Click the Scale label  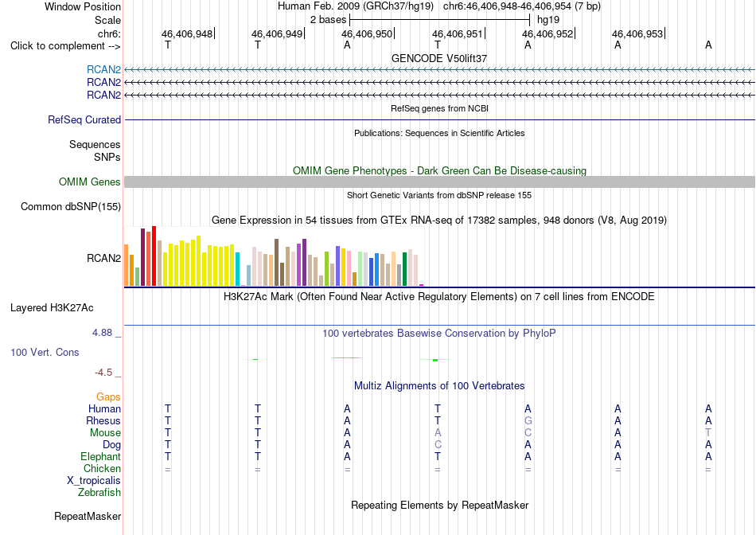click(x=108, y=20)
